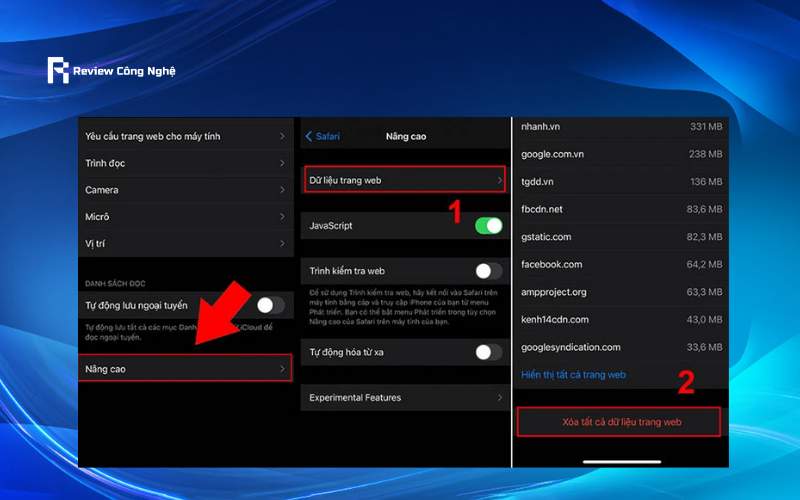Click chevron on Trình đọc row
The width and height of the screenshot is (800, 500).
[x=282, y=163]
